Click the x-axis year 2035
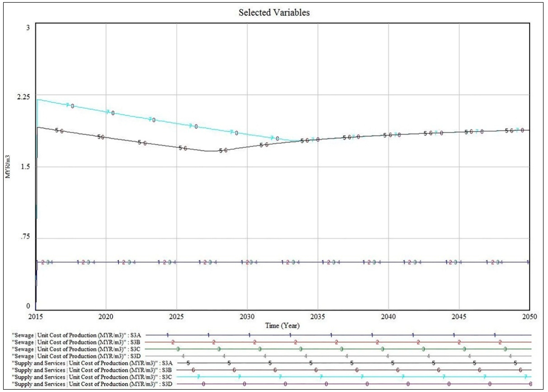The width and height of the screenshot is (548, 392). 318,316
